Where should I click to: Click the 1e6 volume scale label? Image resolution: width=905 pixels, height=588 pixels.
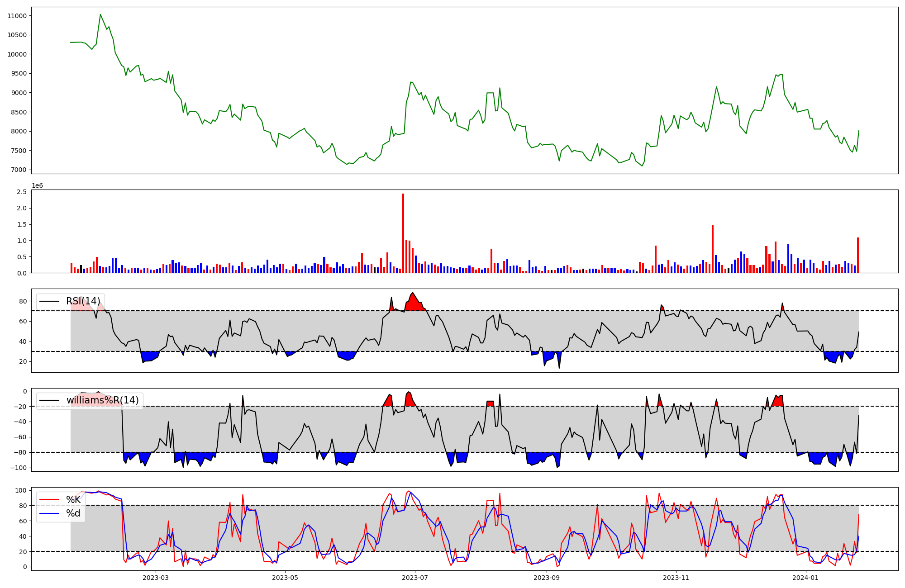(x=37, y=185)
